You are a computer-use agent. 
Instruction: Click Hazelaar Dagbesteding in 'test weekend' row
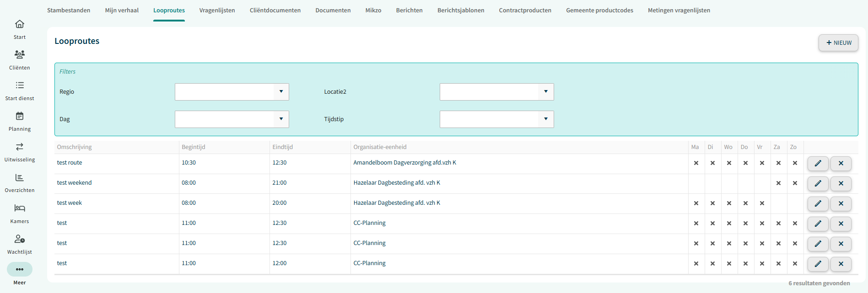tap(519, 184)
